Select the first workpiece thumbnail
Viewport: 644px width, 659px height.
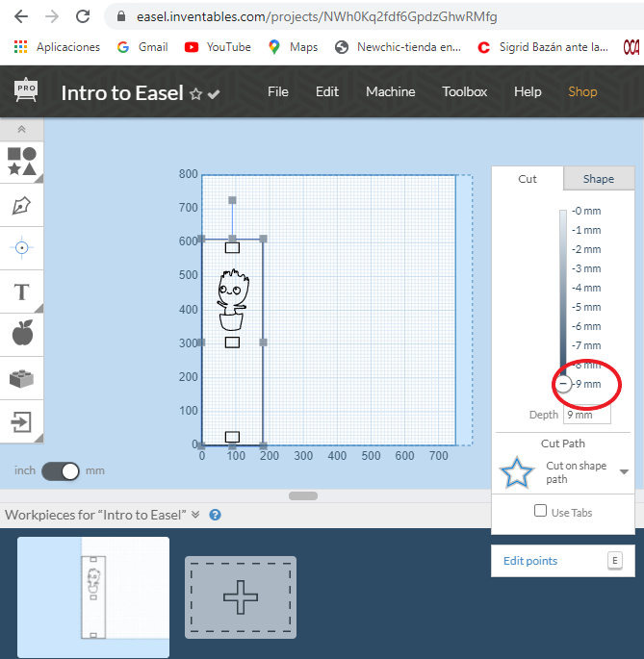click(x=93, y=596)
